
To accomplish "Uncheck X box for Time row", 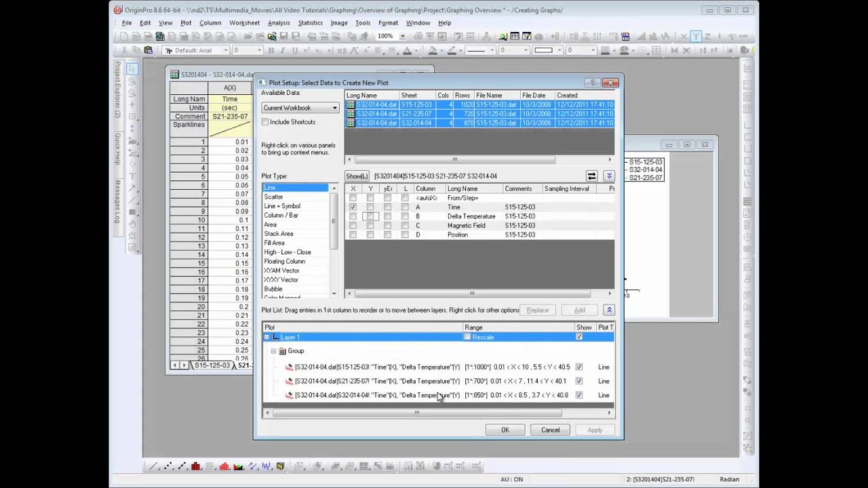I will click(353, 207).
